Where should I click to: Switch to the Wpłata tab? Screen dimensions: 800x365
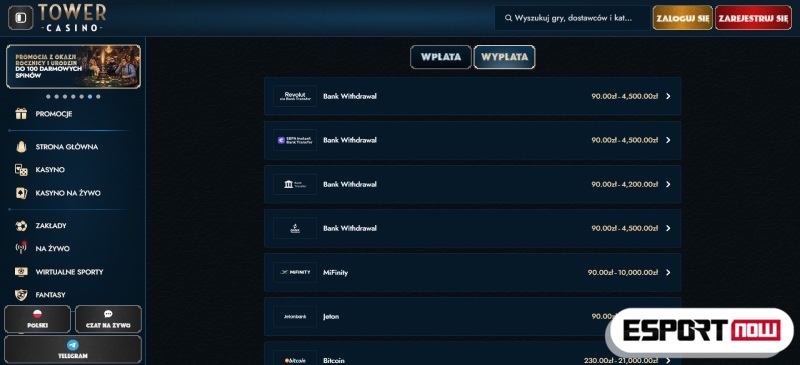441,57
